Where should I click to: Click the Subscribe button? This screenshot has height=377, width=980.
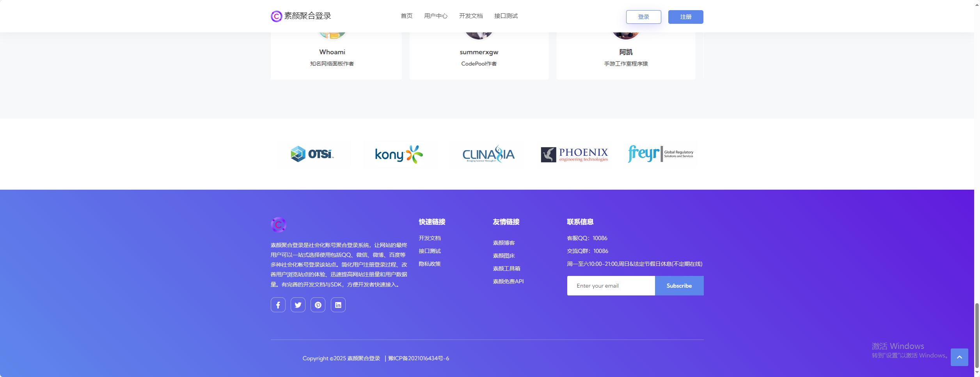click(679, 286)
